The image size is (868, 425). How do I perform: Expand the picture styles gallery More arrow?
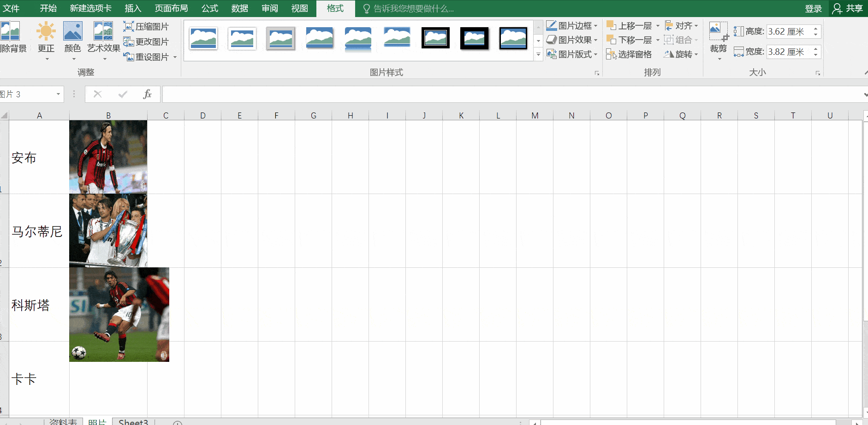[538, 55]
